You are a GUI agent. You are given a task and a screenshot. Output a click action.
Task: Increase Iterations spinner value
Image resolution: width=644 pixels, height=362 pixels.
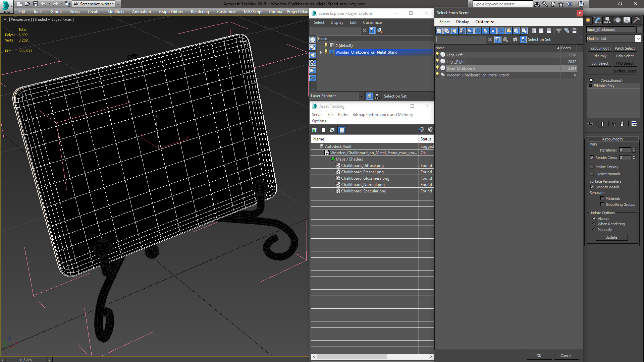point(634,149)
